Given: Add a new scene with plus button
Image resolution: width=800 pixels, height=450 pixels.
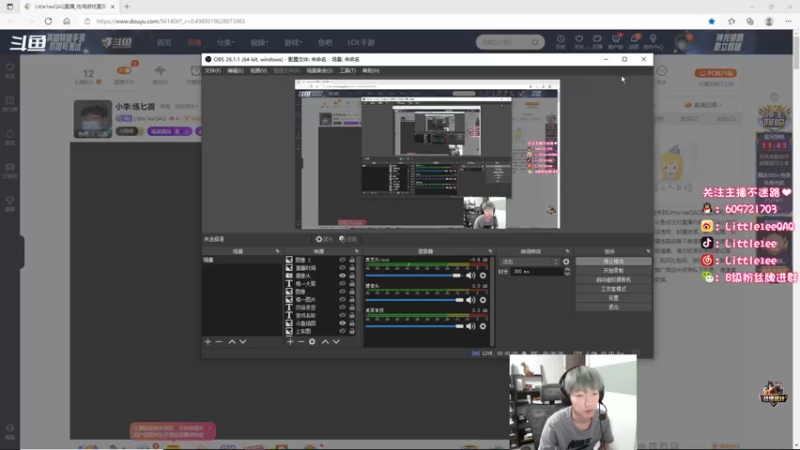Looking at the screenshot, I should pos(208,341).
